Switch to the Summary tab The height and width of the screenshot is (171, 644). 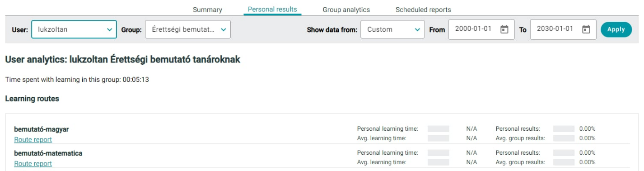208,9
